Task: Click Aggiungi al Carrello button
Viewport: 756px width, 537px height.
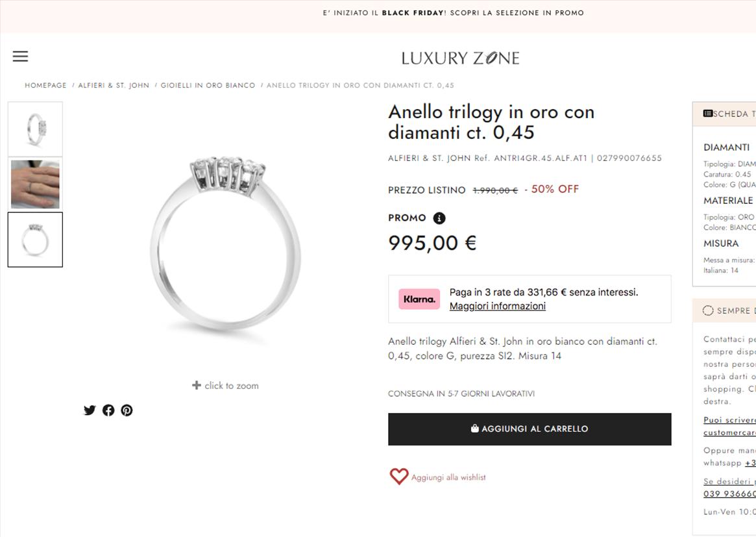Action: pyautogui.click(x=530, y=429)
